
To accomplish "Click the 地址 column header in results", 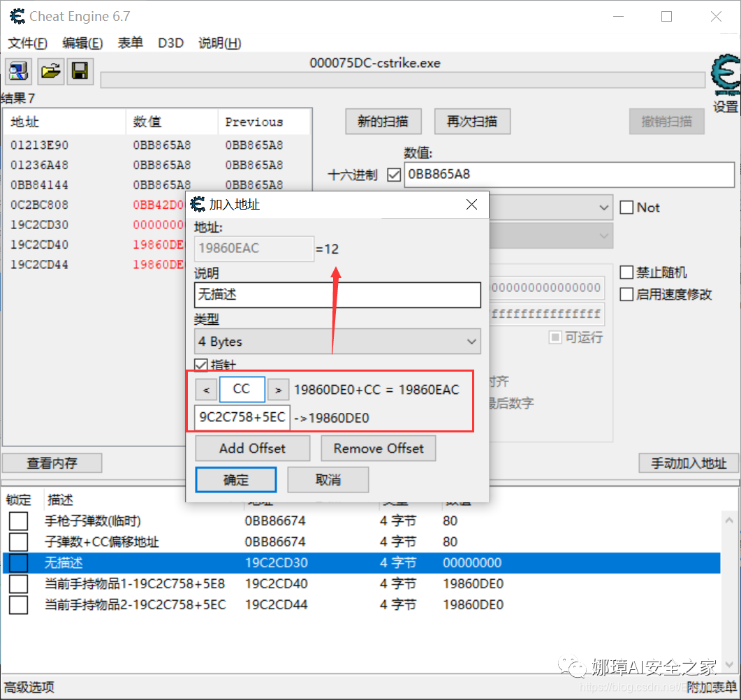I will pyautogui.click(x=65, y=122).
